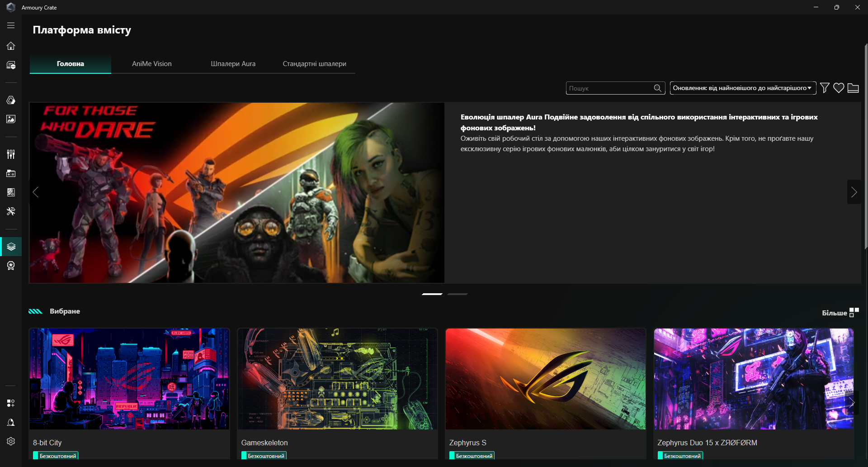Open the Devices section in sidebar

tap(11, 65)
